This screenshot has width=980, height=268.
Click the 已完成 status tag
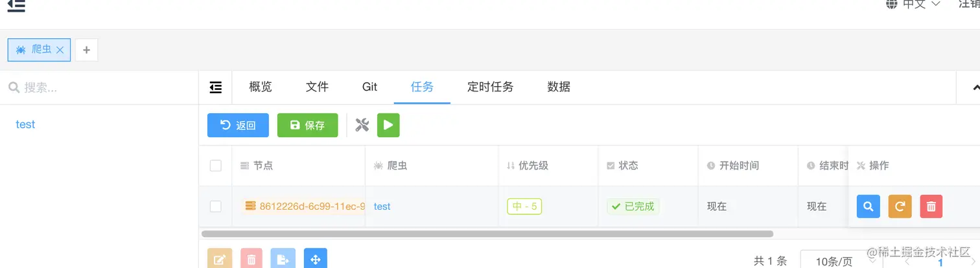(x=633, y=207)
